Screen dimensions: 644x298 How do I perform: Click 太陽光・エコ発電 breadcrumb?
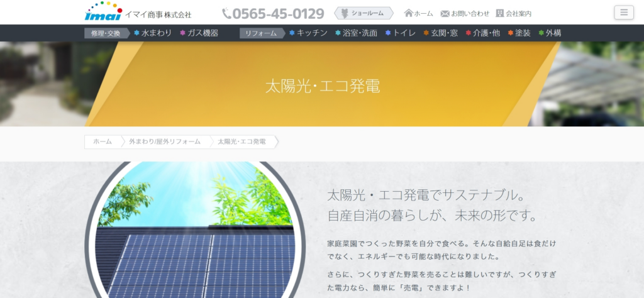[241, 141]
